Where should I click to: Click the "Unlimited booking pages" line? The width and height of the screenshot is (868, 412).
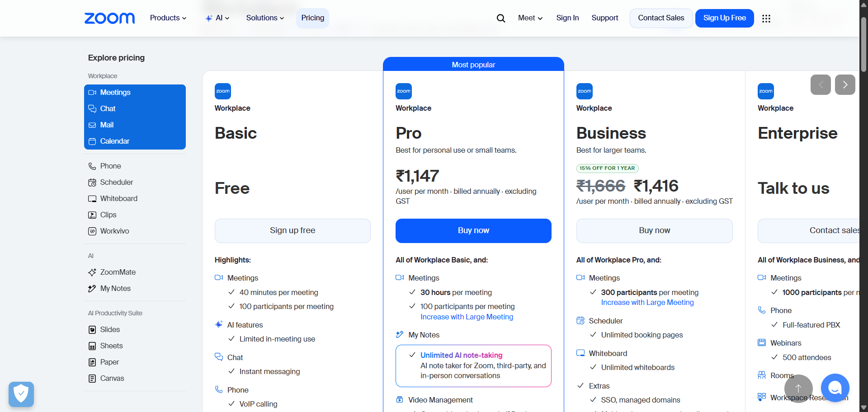coord(642,335)
